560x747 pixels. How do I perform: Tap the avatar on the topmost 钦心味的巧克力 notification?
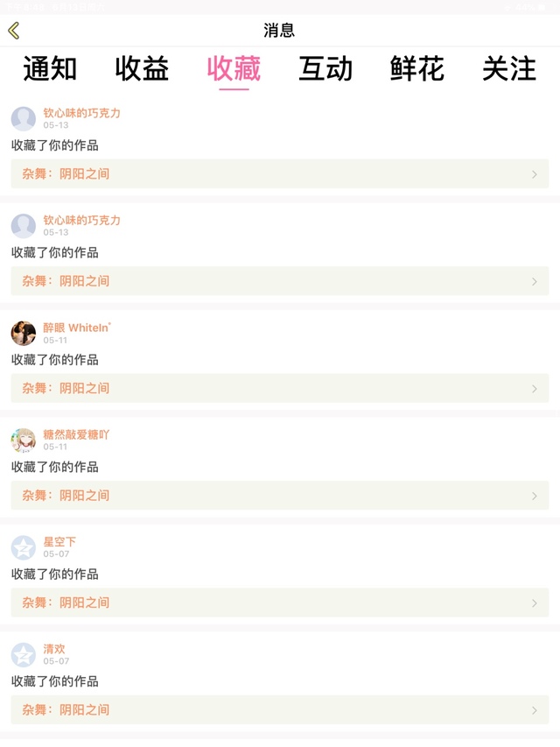24,118
